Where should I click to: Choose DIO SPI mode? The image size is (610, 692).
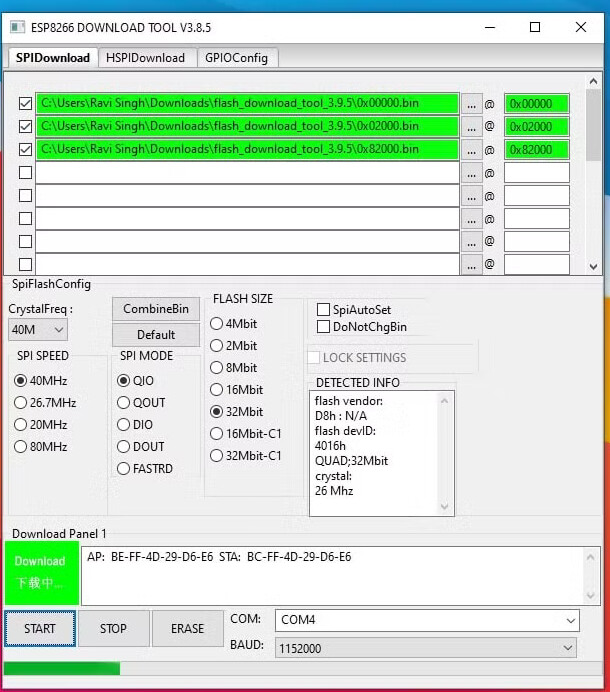pyautogui.click(x=124, y=425)
